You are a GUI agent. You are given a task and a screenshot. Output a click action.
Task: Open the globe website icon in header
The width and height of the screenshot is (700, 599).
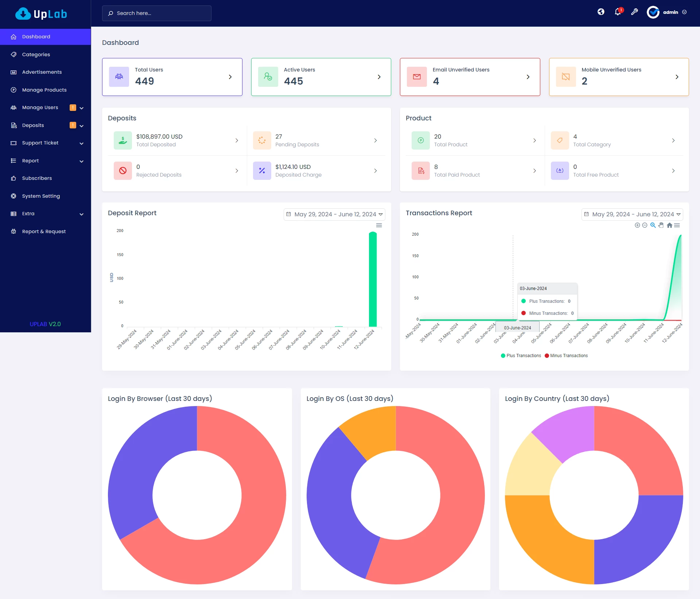click(x=601, y=12)
